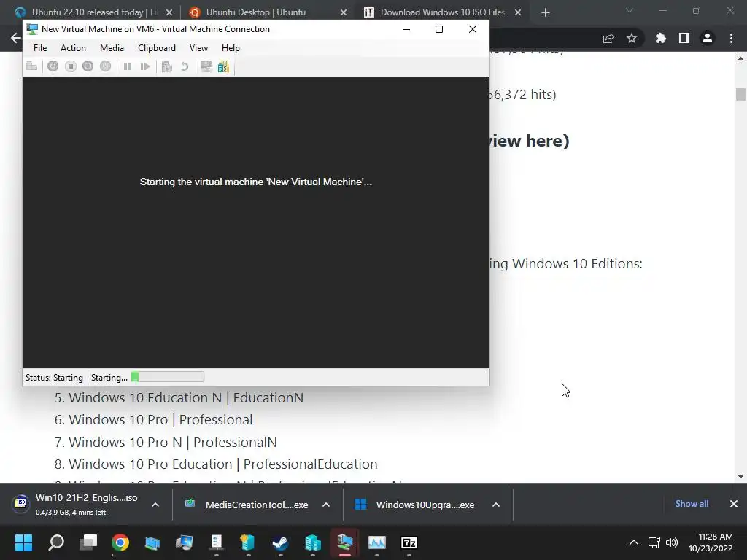Image resolution: width=747 pixels, height=560 pixels.
Task: Click the VM starting progress bar
Action: (x=168, y=377)
